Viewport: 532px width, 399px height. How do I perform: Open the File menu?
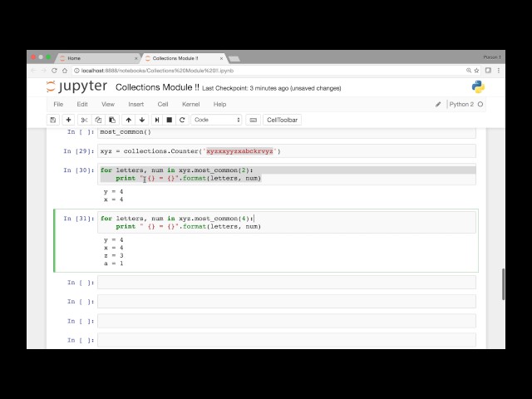point(58,104)
